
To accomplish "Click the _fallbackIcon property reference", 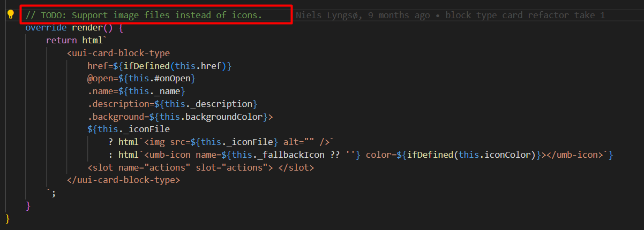I will pos(277,155).
